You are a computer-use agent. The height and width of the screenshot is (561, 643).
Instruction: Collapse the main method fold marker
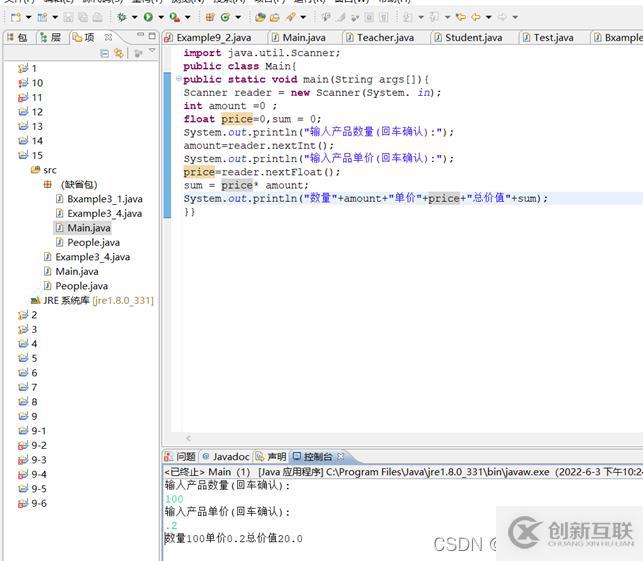coord(179,79)
